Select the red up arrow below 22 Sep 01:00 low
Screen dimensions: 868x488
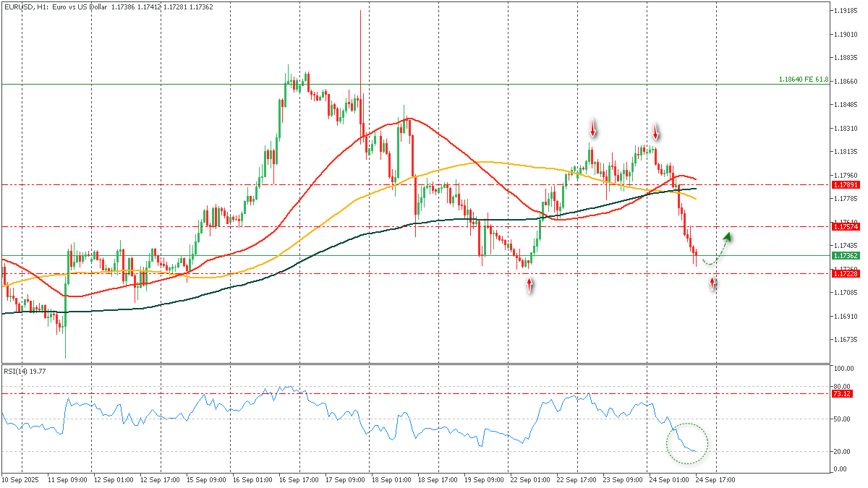[529, 286]
